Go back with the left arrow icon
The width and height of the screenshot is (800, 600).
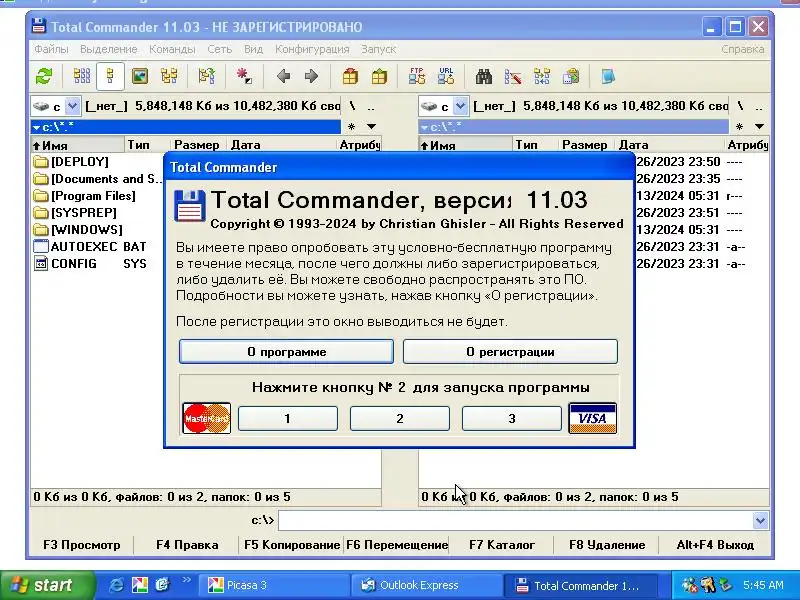pos(284,77)
